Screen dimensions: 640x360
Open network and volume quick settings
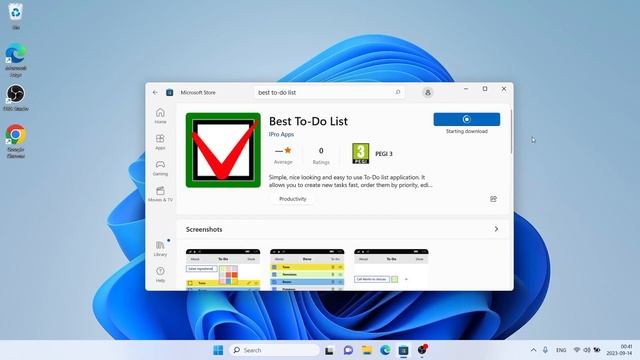click(x=587, y=350)
